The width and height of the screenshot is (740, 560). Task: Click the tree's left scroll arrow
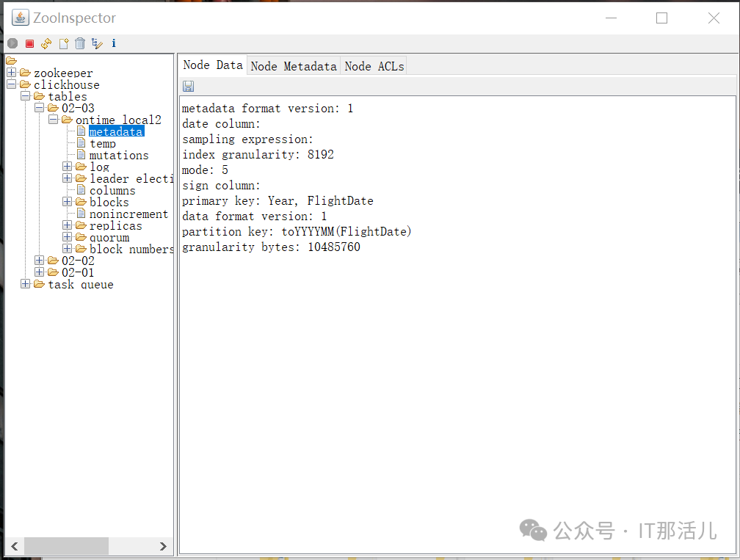15,546
